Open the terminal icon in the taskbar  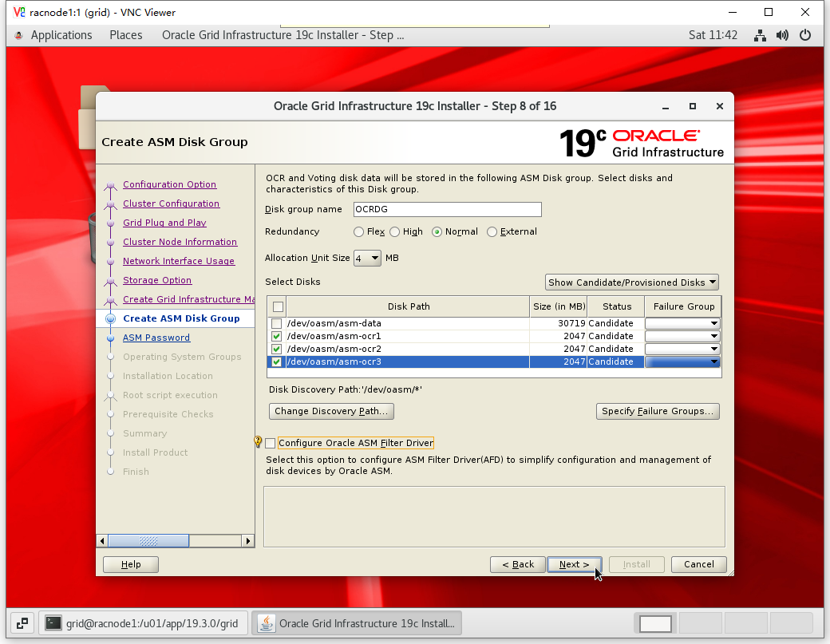tap(53, 623)
